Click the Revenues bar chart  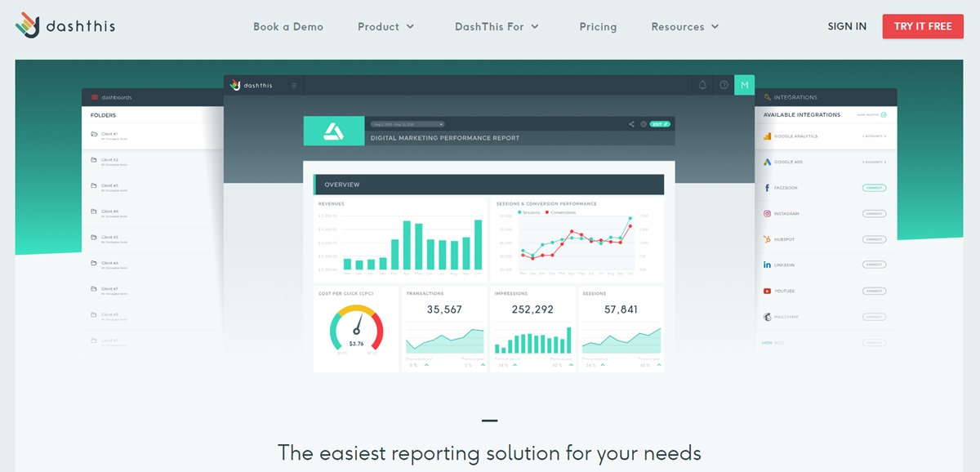pos(400,238)
